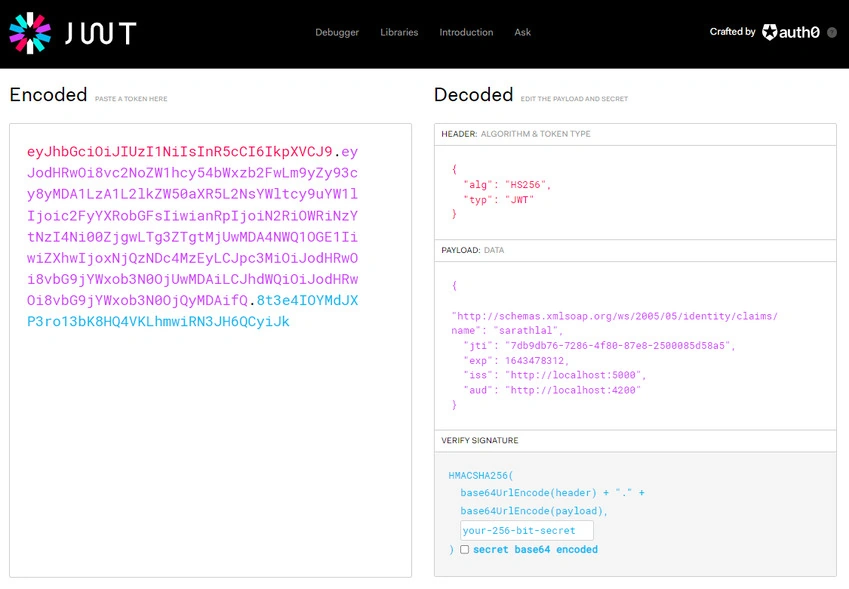Click the base64UrlEncode(payload) line
849x589 pixels.
click(534, 511)
